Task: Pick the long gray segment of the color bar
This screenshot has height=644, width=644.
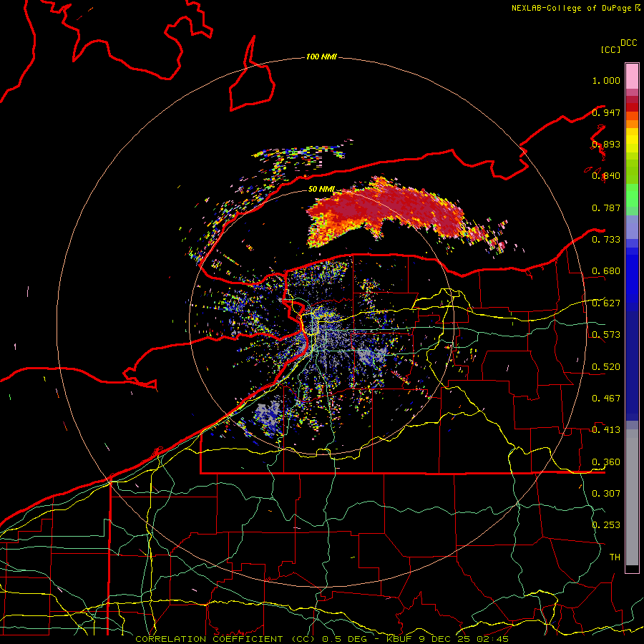Action: [632, 497]
